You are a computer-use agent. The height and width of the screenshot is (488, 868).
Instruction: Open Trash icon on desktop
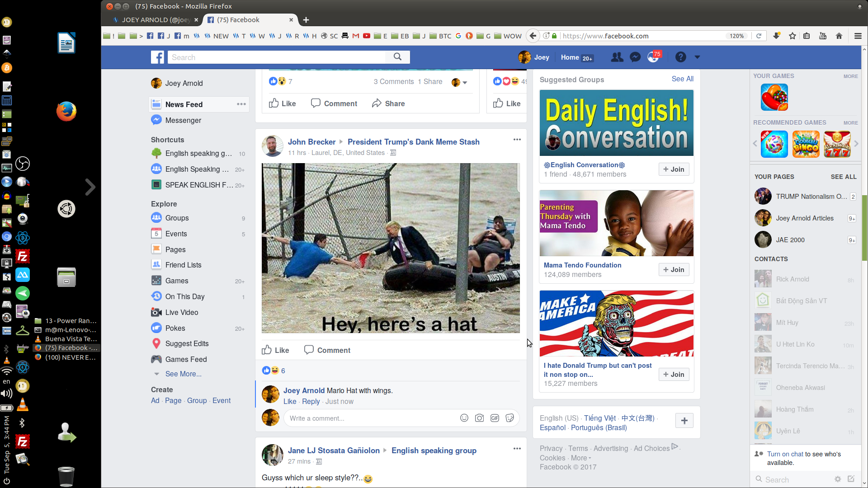pos(66,476)
